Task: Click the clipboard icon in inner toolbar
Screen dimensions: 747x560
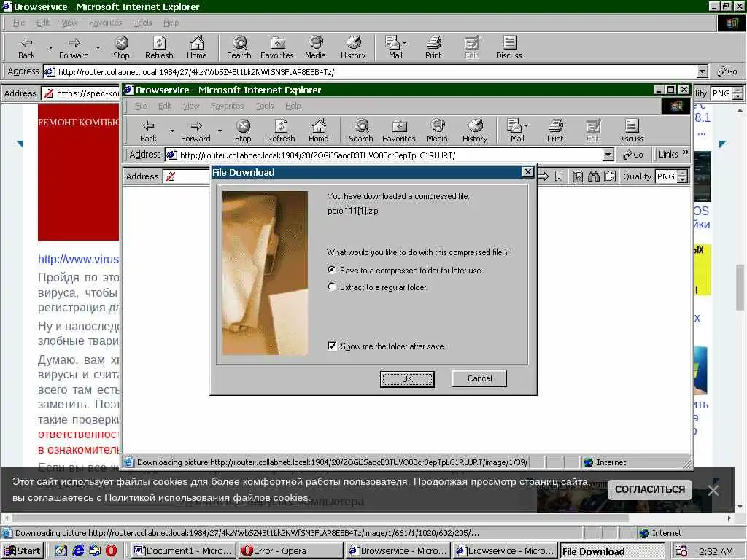Action: pyautogui.click(x=610, y=176)
